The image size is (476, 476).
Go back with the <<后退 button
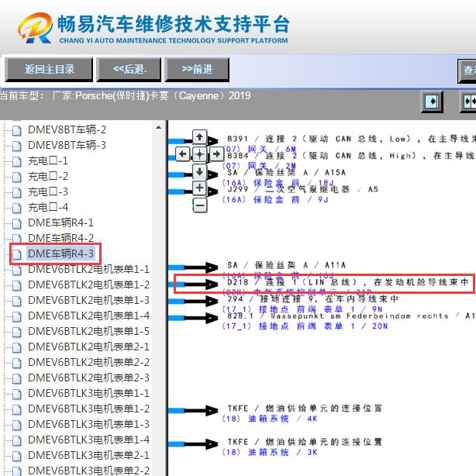129,70
